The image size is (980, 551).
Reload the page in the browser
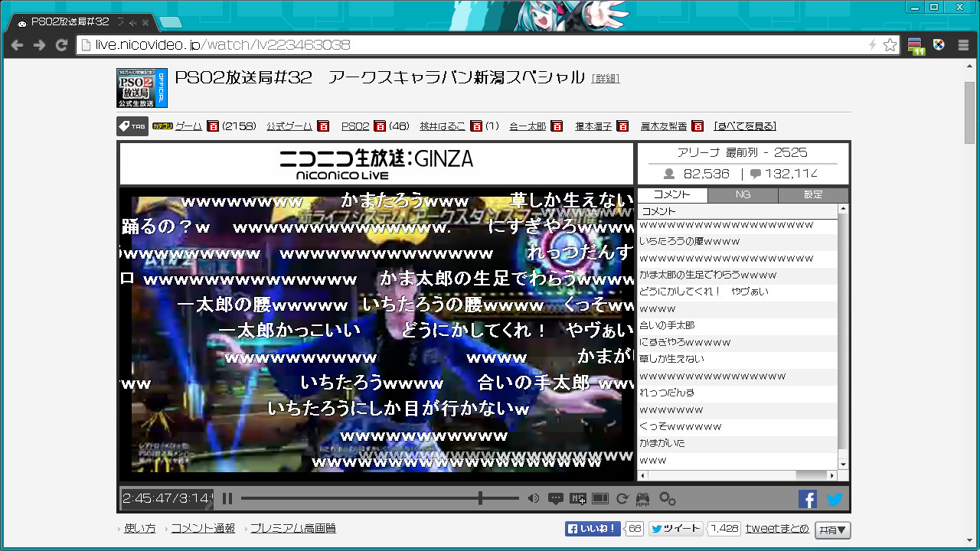click(62, 45)
